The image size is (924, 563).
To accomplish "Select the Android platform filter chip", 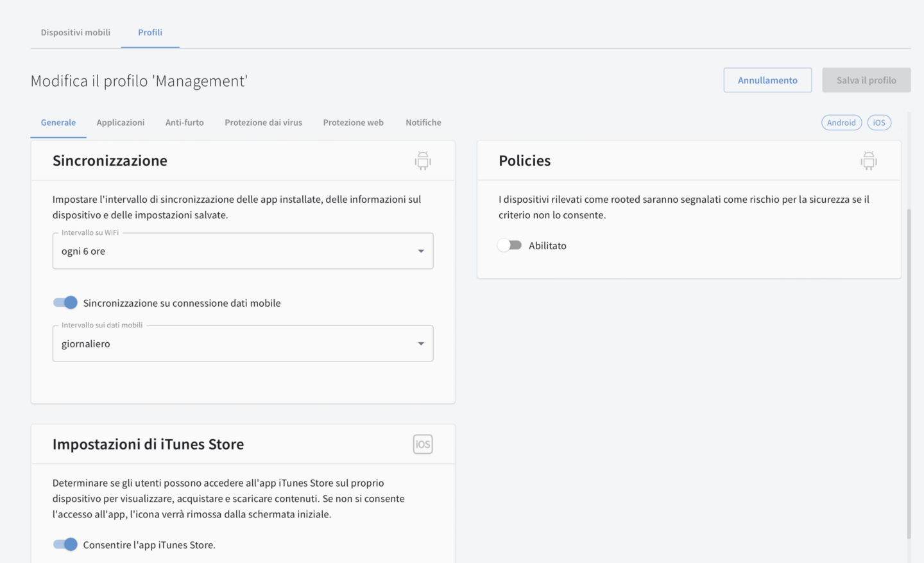I will pos(841,123).
